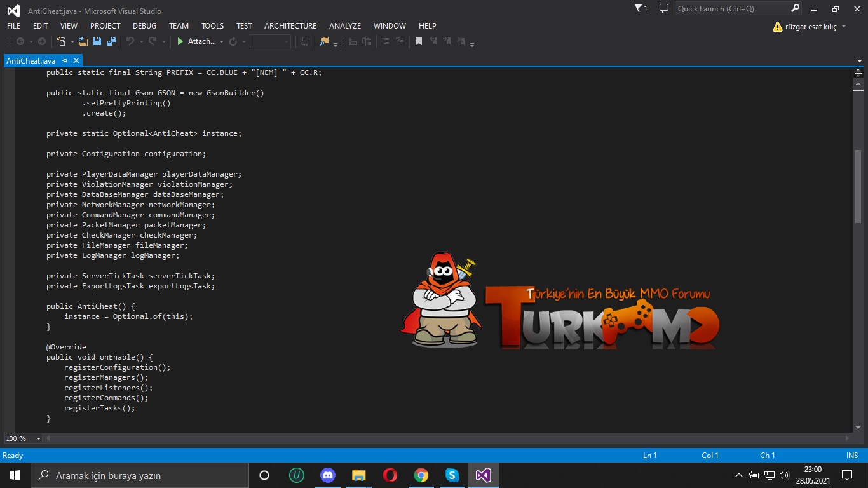Click the Find in Files toolbar icon

(324, 41)
